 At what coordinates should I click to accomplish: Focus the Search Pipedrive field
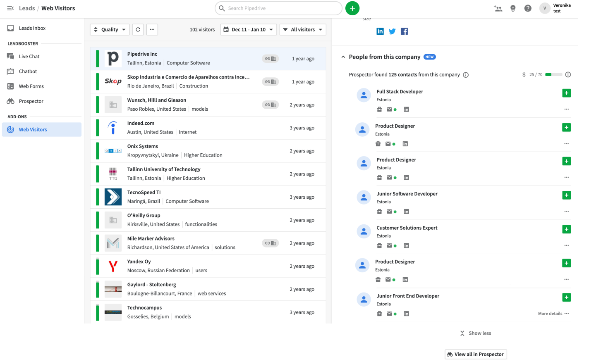pyautogui.click(x=278, y=8)
